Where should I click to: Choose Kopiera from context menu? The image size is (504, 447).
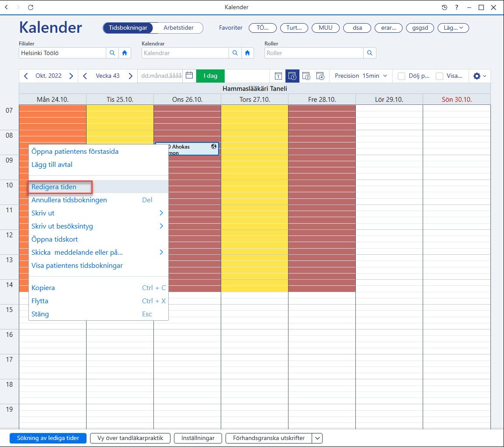point(98,288)
